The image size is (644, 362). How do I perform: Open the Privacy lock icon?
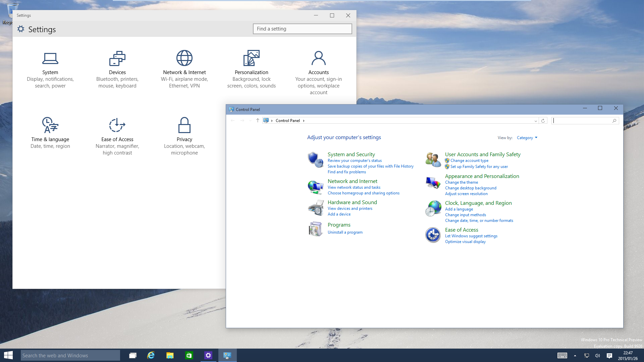184,125
